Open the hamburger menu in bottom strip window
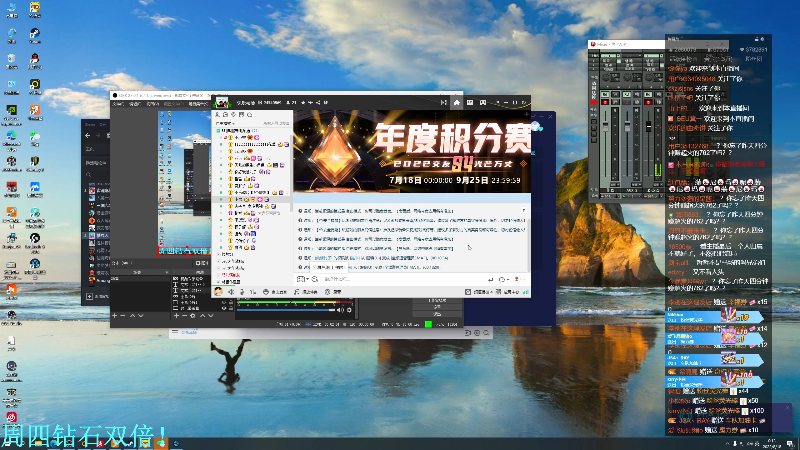The width and height of the screenshot is (800, 450). [175, 332]
